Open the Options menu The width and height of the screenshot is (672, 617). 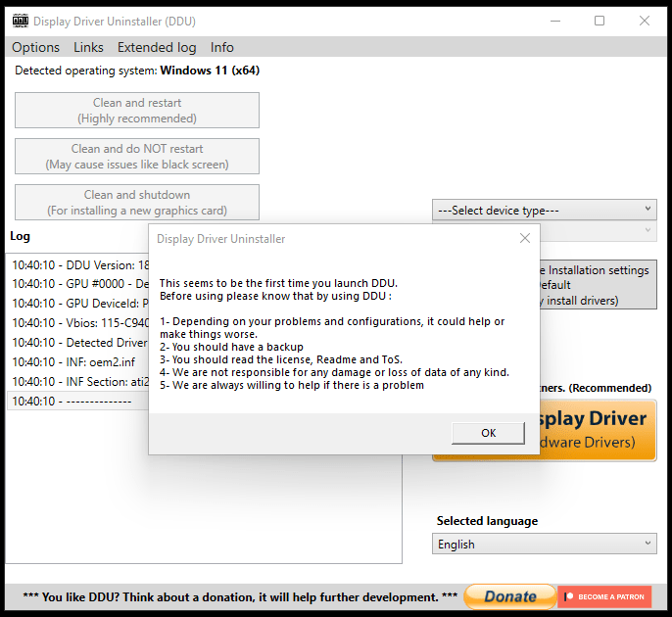coord(36,47)
